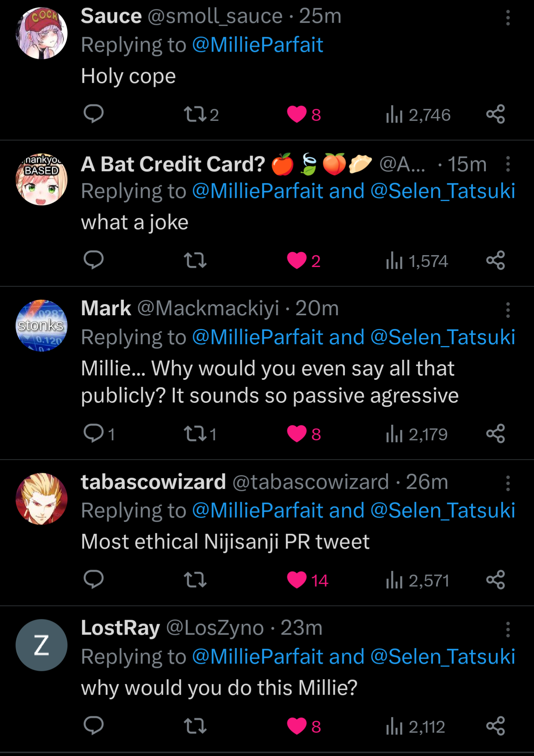Show view count for "what a joke" tweet
The height and width of the screenshot is (756, 534).
tap(417, 261)
